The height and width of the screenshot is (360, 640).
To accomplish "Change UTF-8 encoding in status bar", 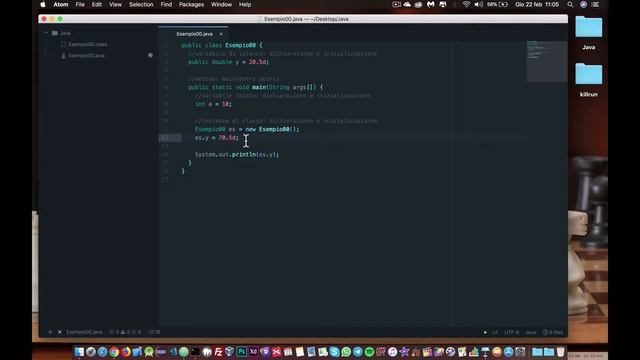I will pos(512,332).
